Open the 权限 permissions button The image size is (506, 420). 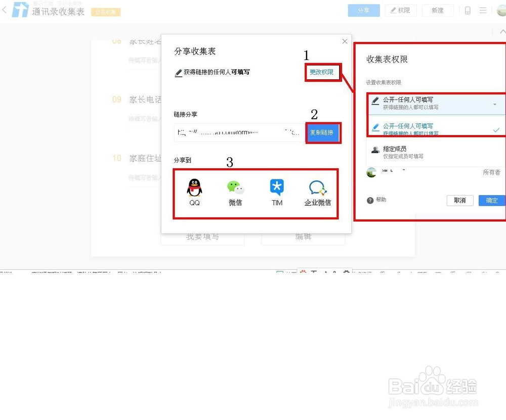400,10
